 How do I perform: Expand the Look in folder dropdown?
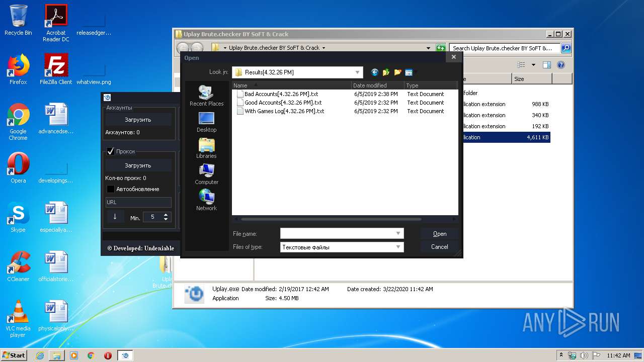(358, 72)
